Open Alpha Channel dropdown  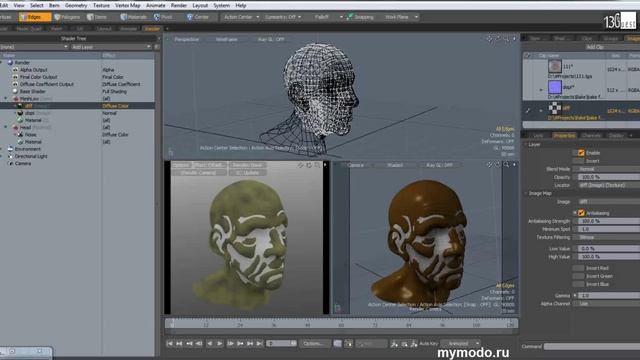(608, 304)
